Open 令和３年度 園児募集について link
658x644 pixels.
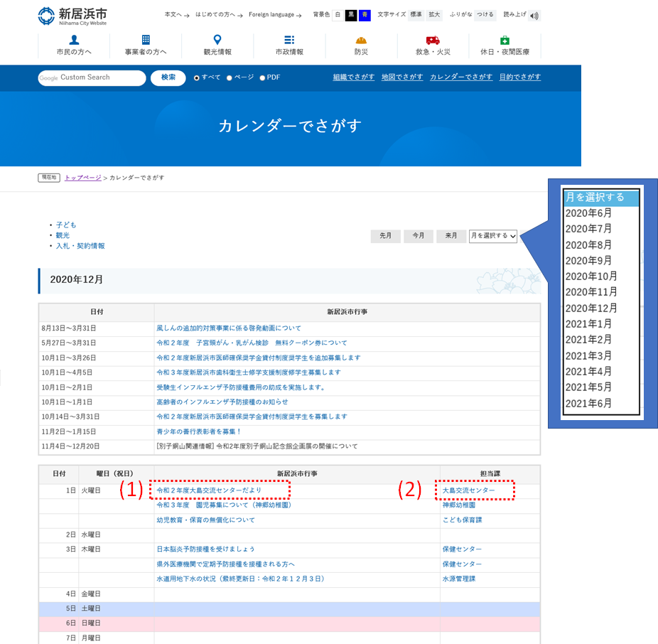click(224, 505)
